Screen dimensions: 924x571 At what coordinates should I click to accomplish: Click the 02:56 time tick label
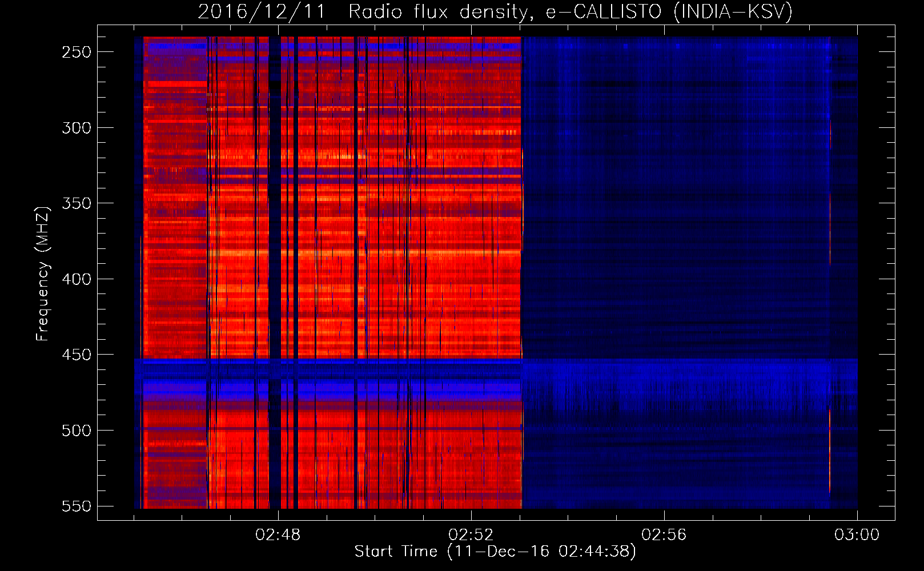tap(664, 535)
